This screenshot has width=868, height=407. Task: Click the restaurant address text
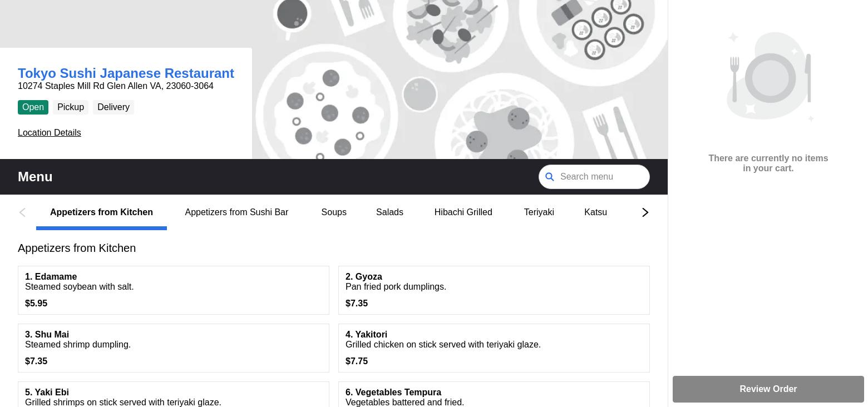tap(116, 86)
